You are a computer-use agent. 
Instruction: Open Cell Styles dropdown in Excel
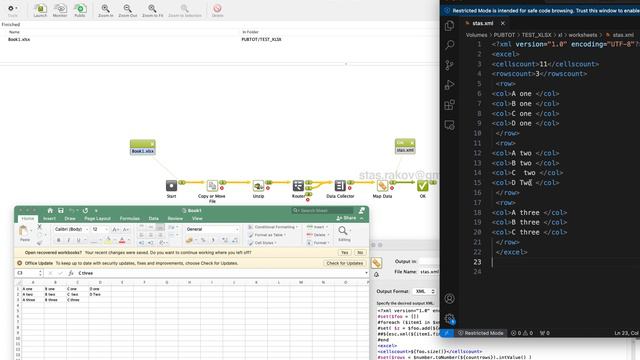262,243
